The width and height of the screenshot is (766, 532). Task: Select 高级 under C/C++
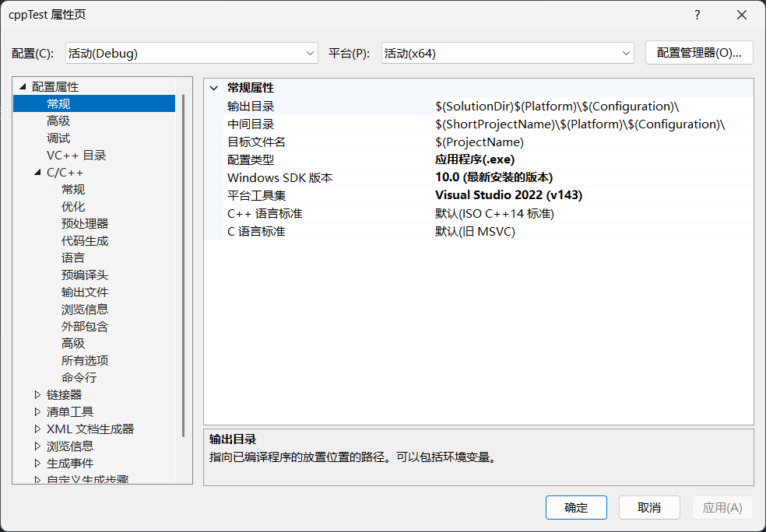73,343
